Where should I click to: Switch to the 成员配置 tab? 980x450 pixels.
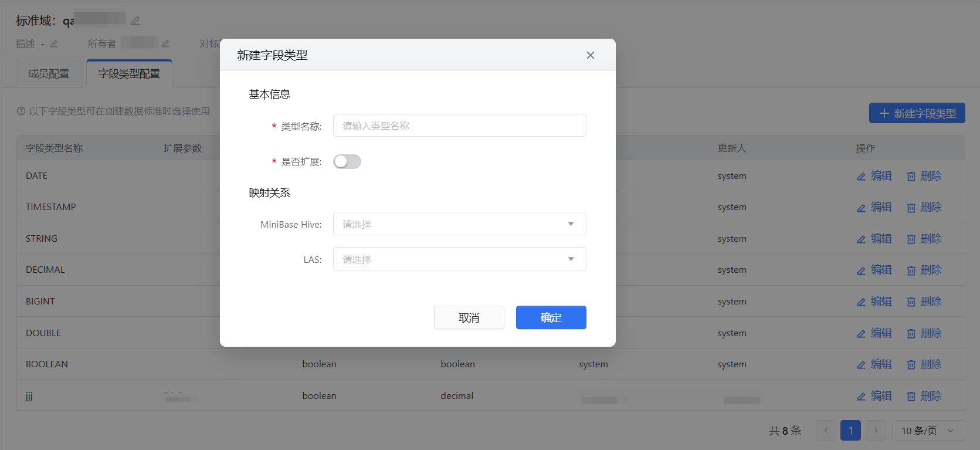click(49, 74)
